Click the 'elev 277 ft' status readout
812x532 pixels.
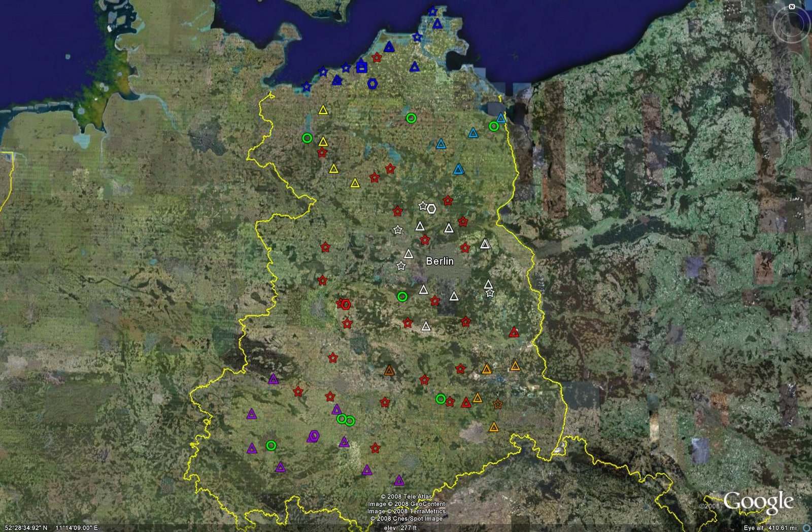(x=400, y=528)
